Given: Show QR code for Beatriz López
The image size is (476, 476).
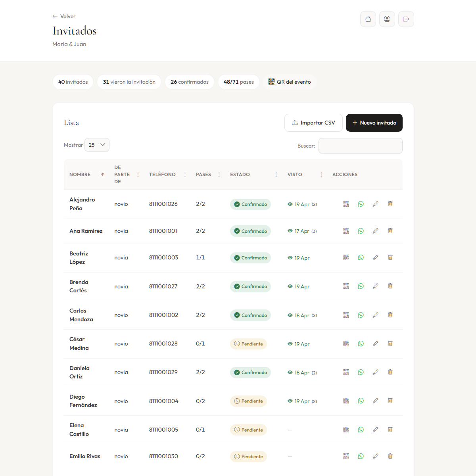Looking at the screenshot, I should [x=346, y=257].
